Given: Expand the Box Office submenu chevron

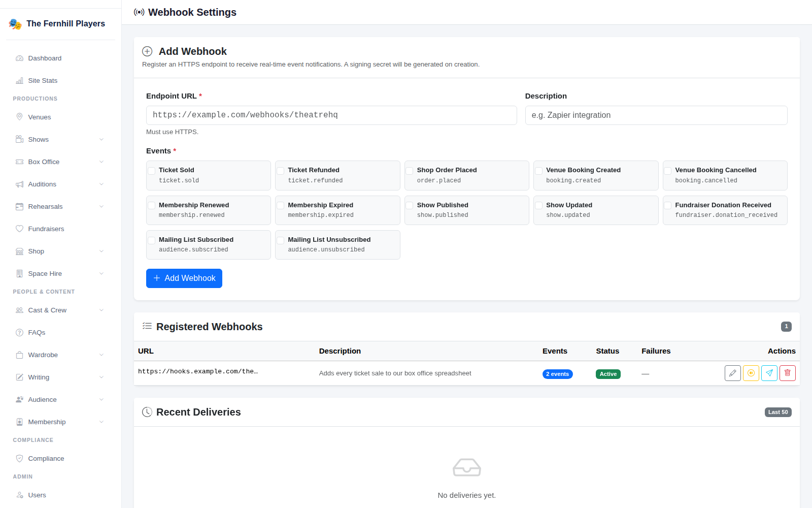Looking at the screenshot, I should coord(101,162).
